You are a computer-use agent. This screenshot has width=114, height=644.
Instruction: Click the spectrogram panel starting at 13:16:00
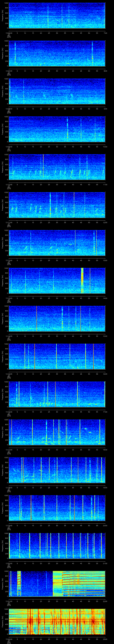tap(57, 394)
